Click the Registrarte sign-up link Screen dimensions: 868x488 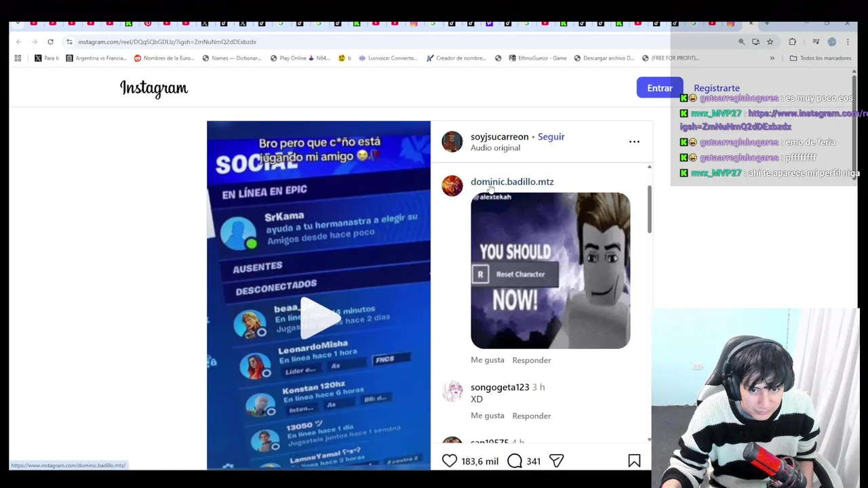click(716, 88)
